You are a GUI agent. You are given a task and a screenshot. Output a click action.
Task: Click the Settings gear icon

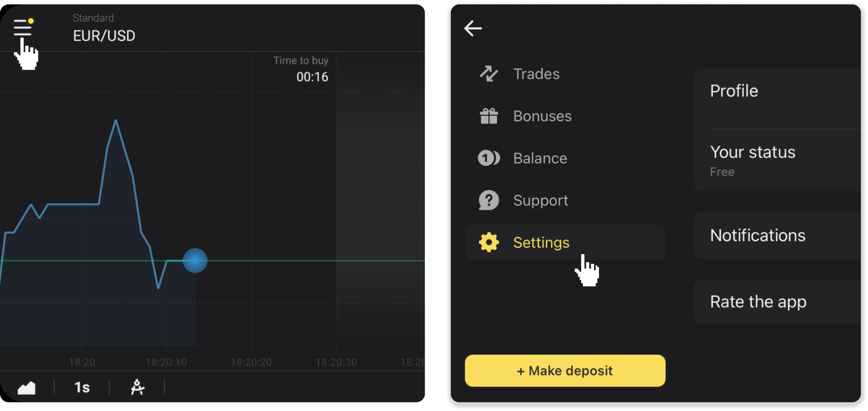[x=489, y=242]
